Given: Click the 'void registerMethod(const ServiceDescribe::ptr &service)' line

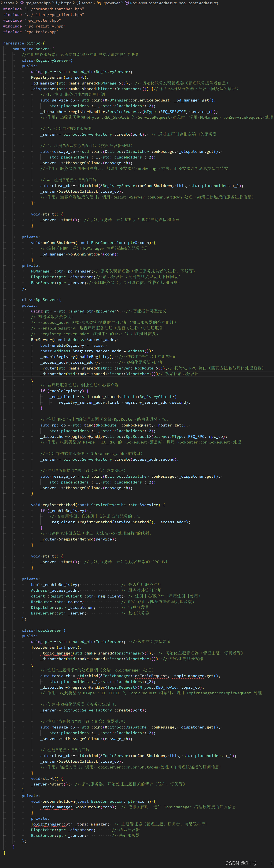Looking at the screenshot, I should [x=98, y=505].
